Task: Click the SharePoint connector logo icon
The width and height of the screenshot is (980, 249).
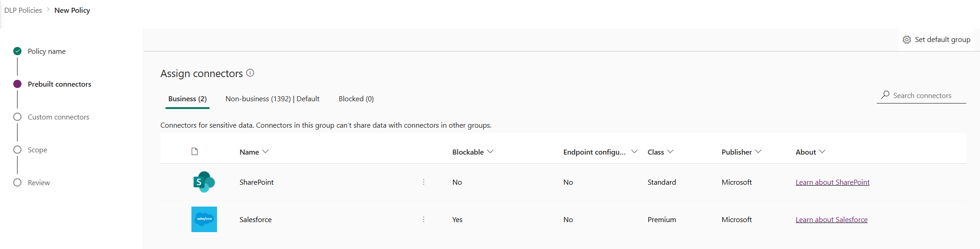Action: pyautogui.click(x=204, y=182)
